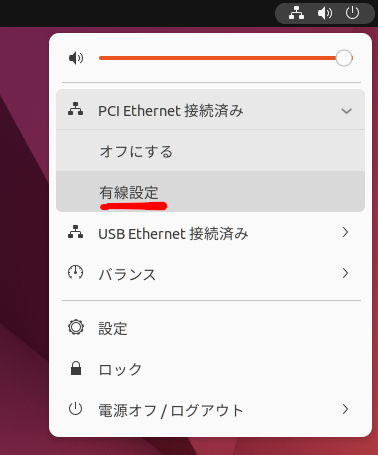The height and width of the screenshot is (455, 378).
Task: Expand the バランス power mode chevron
Action: [345, 273]
